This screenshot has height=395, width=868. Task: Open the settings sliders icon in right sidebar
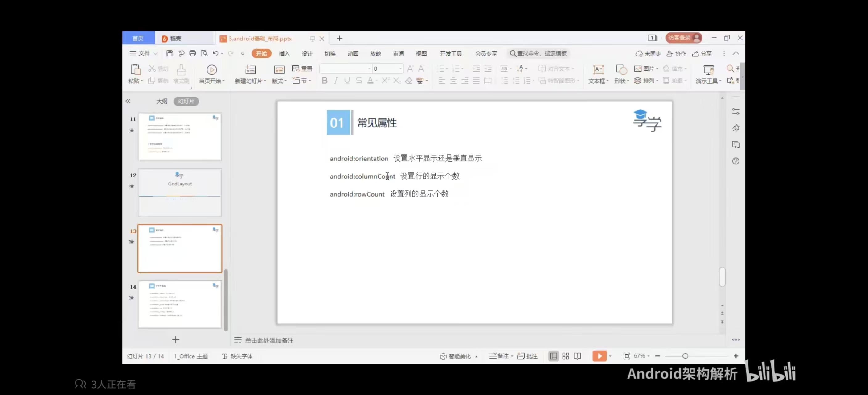point(735,111)
